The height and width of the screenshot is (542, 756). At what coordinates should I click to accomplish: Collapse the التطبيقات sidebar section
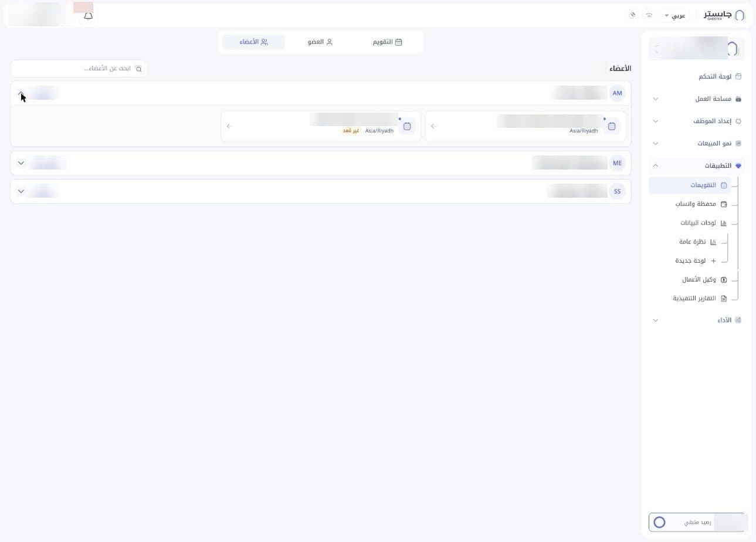pyautogui.click(x=697, y=165)
